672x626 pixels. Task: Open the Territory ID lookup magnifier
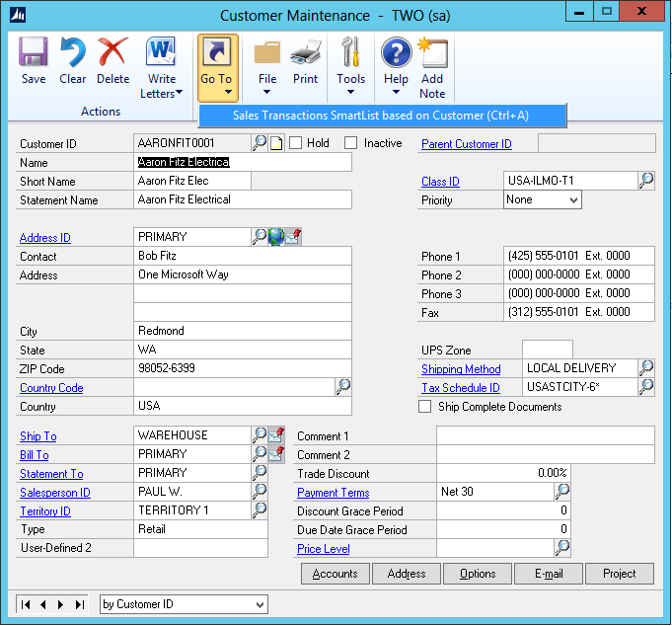[x=260, y=510]
